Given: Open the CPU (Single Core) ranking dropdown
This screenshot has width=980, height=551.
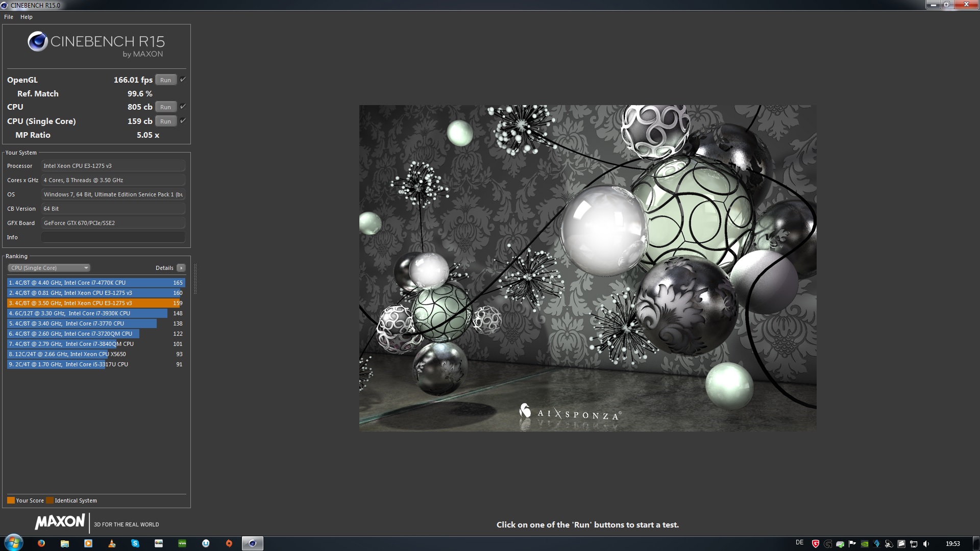Looking at the screenshot, I should click(49, 268).
